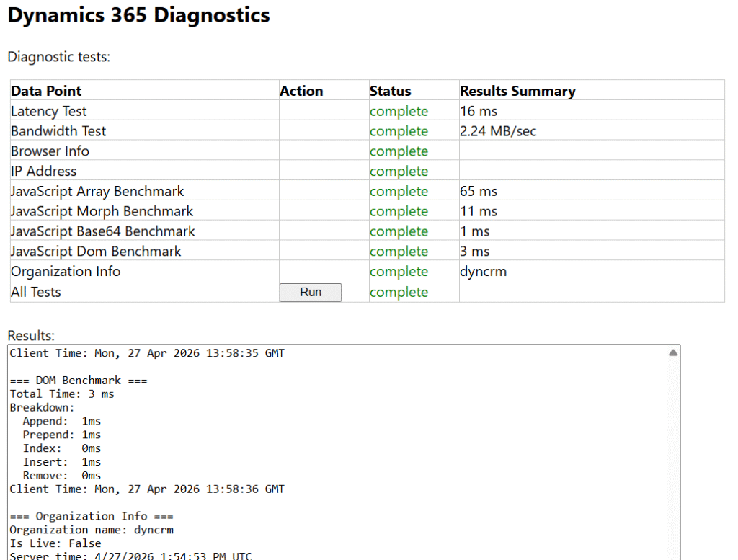Click 'complete' status for Dom Benchmark
Image resolution: width=738 pixels, height=560 pixels.
[x=399, y=252]
